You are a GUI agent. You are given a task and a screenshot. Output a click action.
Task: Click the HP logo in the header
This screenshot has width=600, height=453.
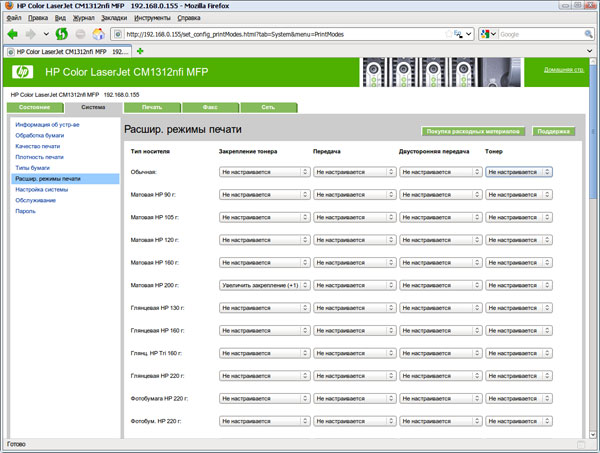click(x=22, y=72)
